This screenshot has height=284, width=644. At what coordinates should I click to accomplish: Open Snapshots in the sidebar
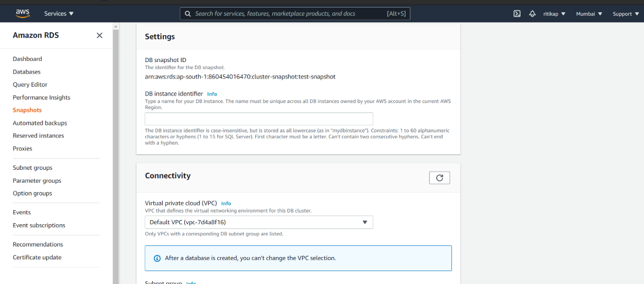pos(27,110)
